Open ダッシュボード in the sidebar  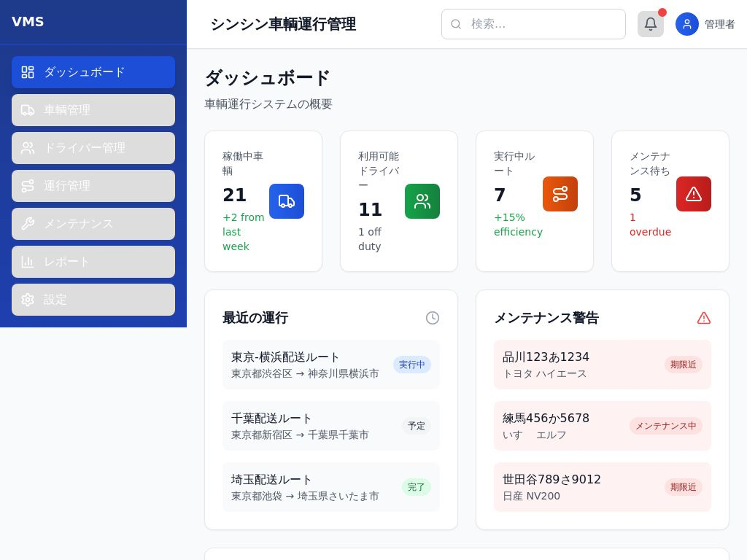[93, 72]
